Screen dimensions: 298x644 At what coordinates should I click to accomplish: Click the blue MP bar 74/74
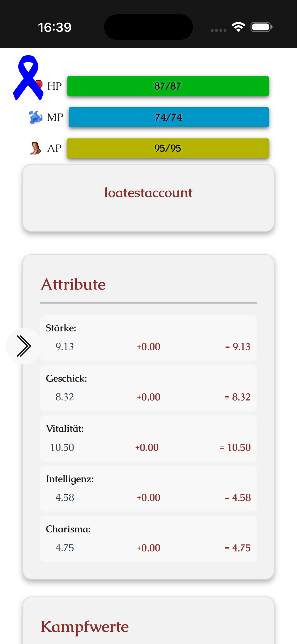(169, 117)
